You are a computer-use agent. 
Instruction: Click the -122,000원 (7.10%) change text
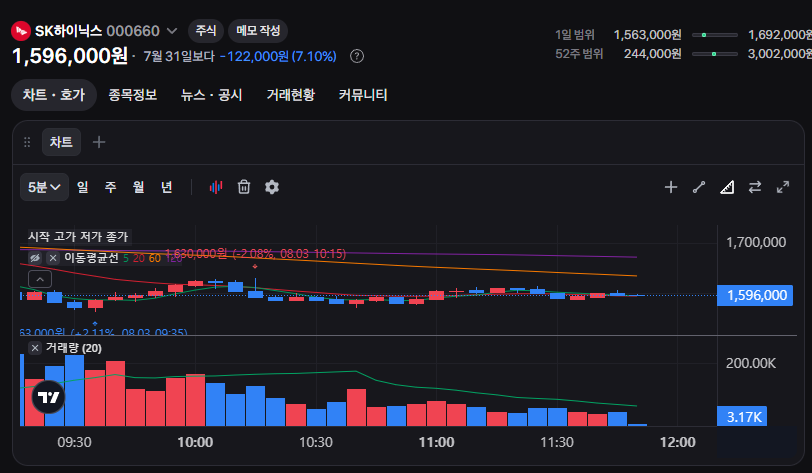[x=279, y=56]
